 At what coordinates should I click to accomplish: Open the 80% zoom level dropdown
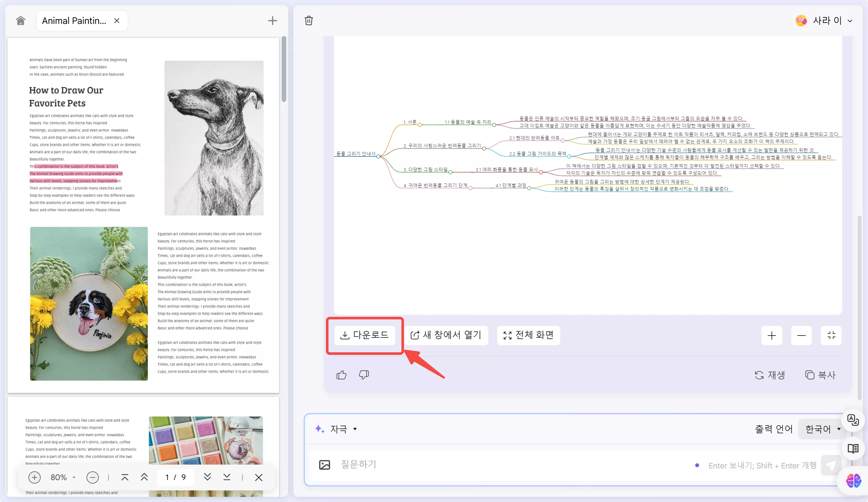63,477
